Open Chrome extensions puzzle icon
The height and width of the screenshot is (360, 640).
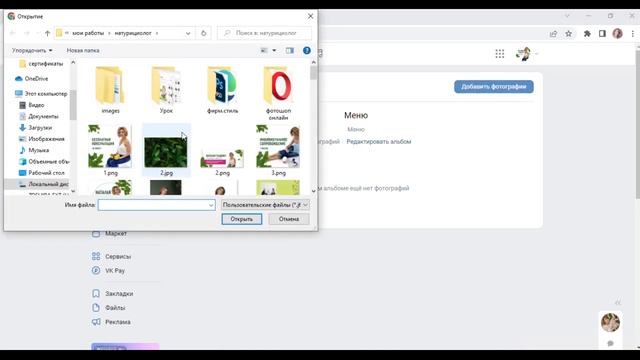(587, 33)
